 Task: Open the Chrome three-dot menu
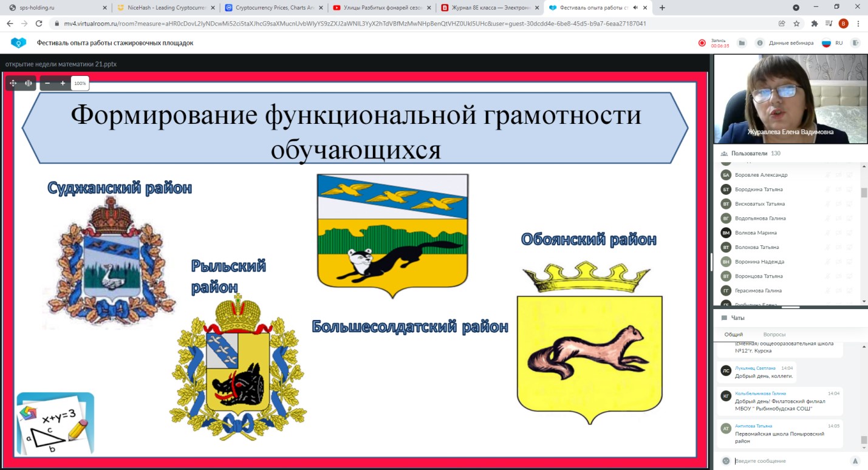(857, 24)
